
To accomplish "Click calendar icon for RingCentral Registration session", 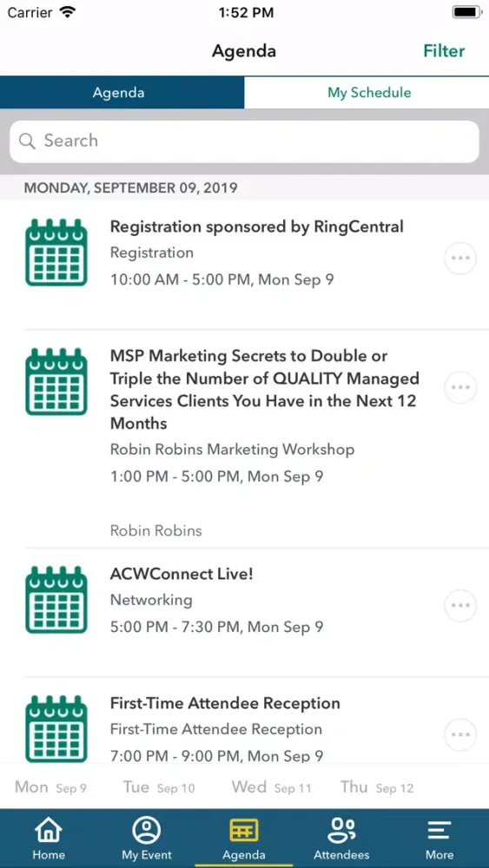I will click(56, 253).
